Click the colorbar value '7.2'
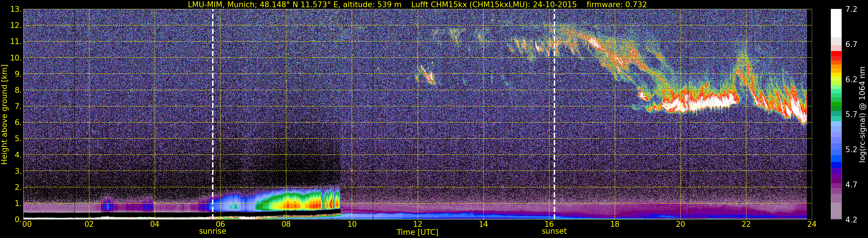This screenshot has height=238, width=868. coord(851,9)
